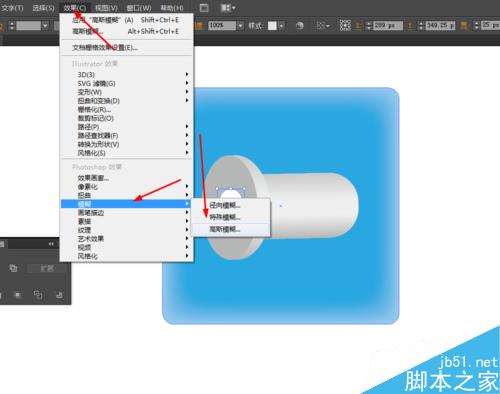Click the Minus Back pathfinder icon

59,295
